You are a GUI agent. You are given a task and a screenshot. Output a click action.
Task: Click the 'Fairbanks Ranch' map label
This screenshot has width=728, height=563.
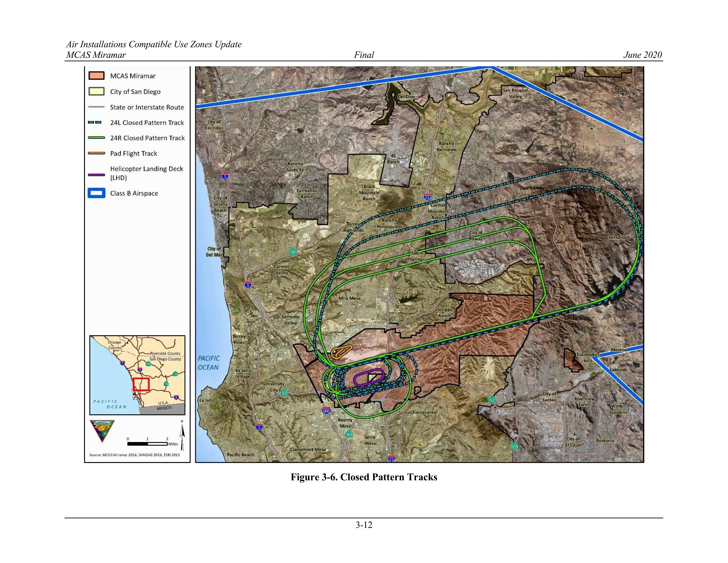[x=307, y=194]
